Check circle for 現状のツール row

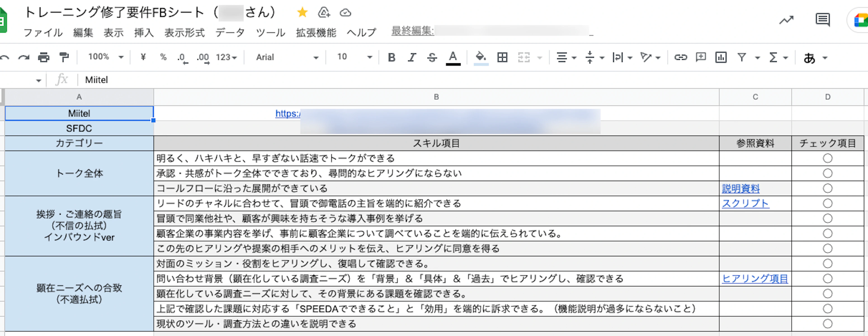(x=828, y=324)
